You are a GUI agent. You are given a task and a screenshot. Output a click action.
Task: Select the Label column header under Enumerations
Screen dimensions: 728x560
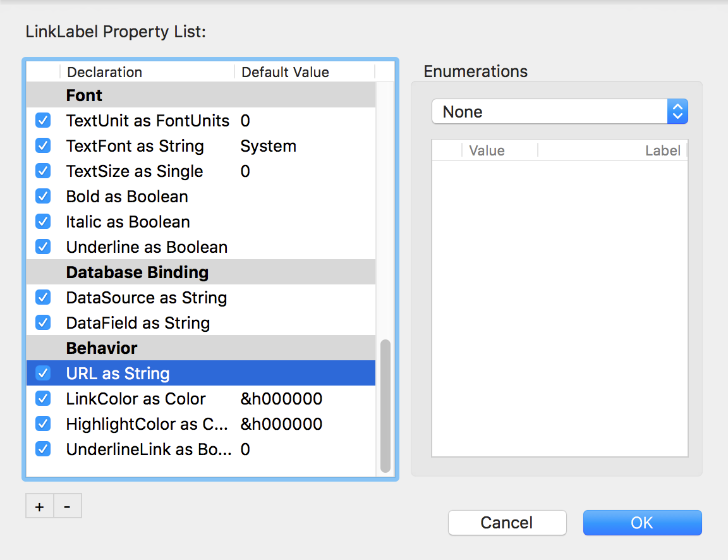coord(663,150)
